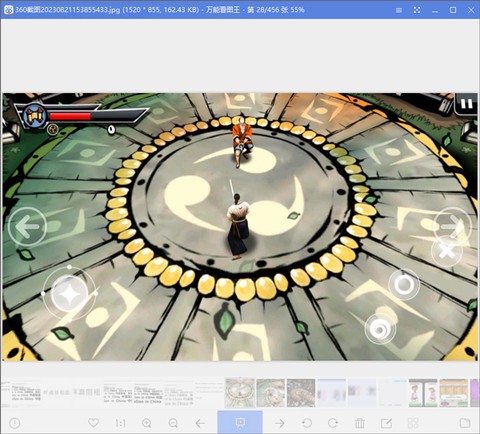Open the hamburger menu in title bar
Image resolution: width=480 pixels, height=434 pixels.
399,10
